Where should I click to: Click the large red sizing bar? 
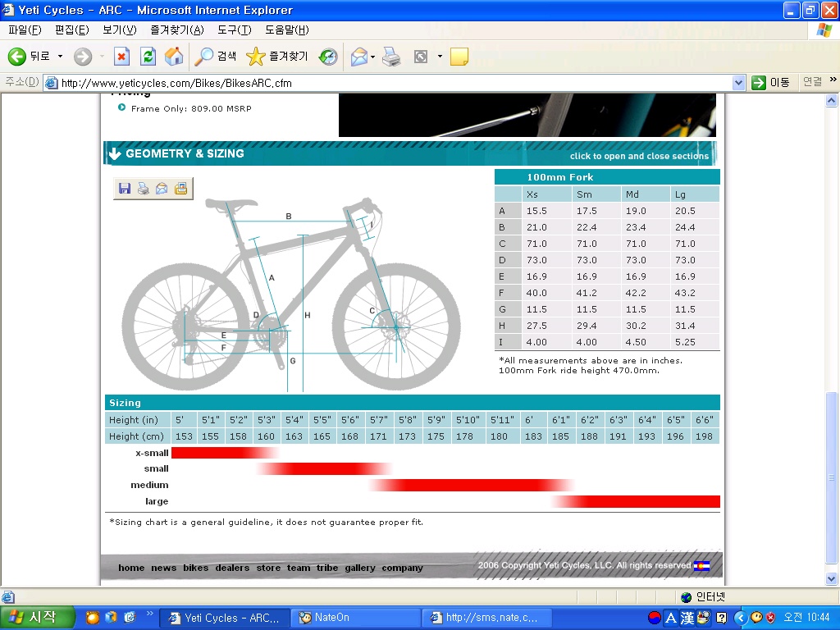pos(636,501)
